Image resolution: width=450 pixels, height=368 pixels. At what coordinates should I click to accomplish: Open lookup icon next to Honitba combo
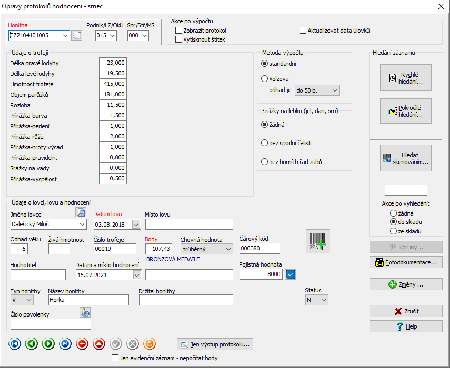pos(77,35)
